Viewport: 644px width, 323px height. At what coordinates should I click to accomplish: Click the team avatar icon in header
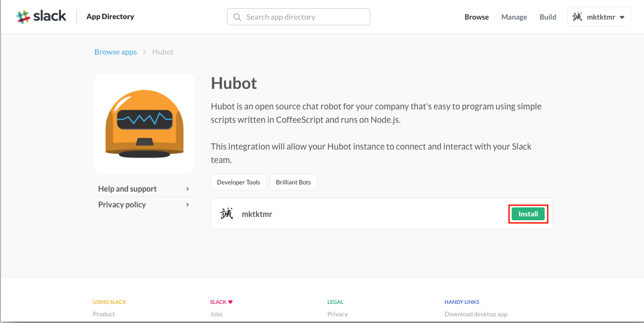[x=577, y=17]
